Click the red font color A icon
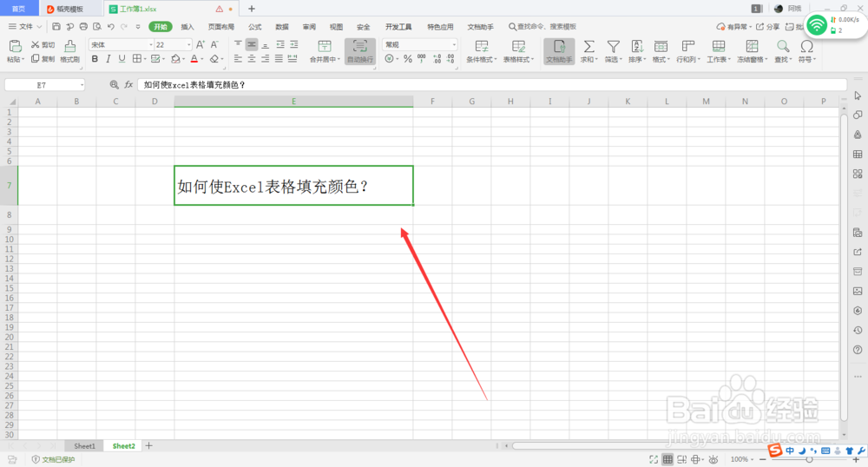Screen dimensions: 868x467 (194, 59)
